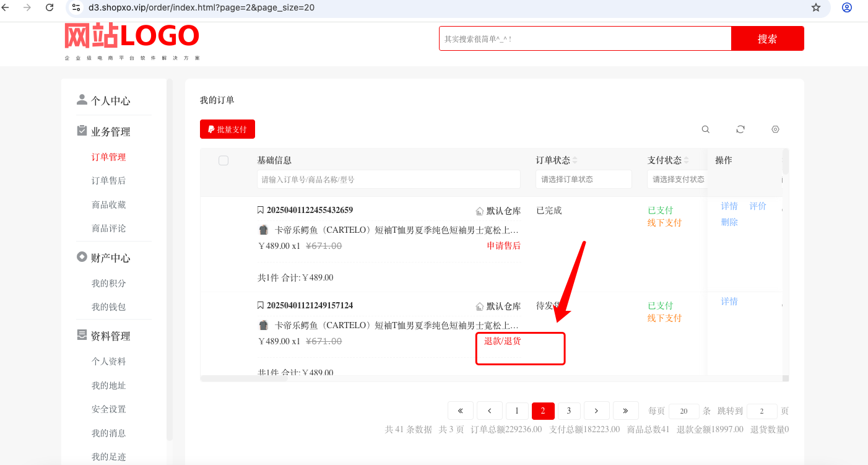Click the refresh icon above the order table
The height and width of the screenshot is (465, 868).
(x=740, y=129)
